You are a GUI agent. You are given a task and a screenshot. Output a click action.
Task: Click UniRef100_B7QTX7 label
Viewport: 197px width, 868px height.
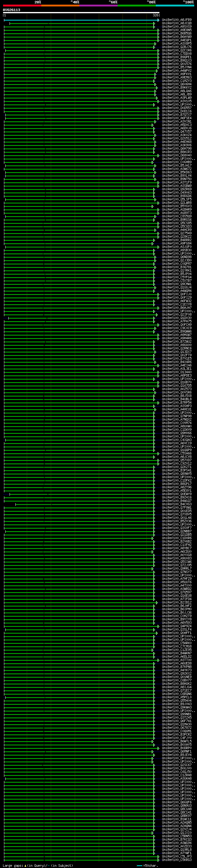177,115
